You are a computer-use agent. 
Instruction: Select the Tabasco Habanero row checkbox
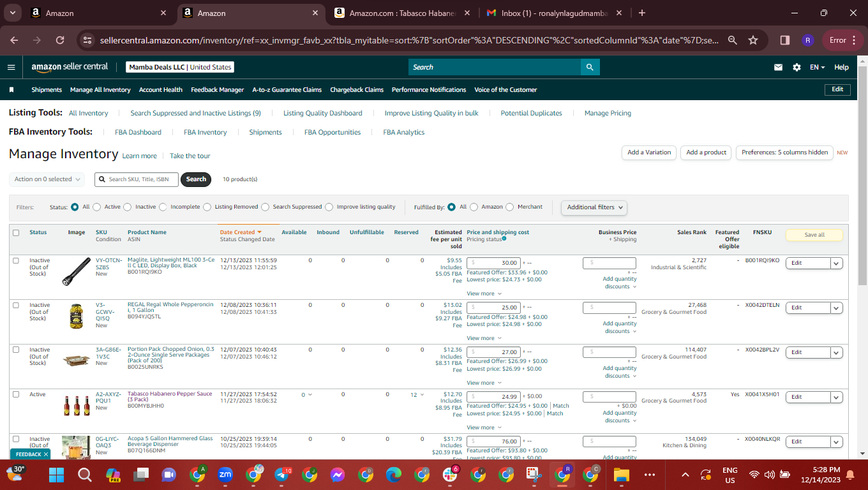(x=16, y=394)
